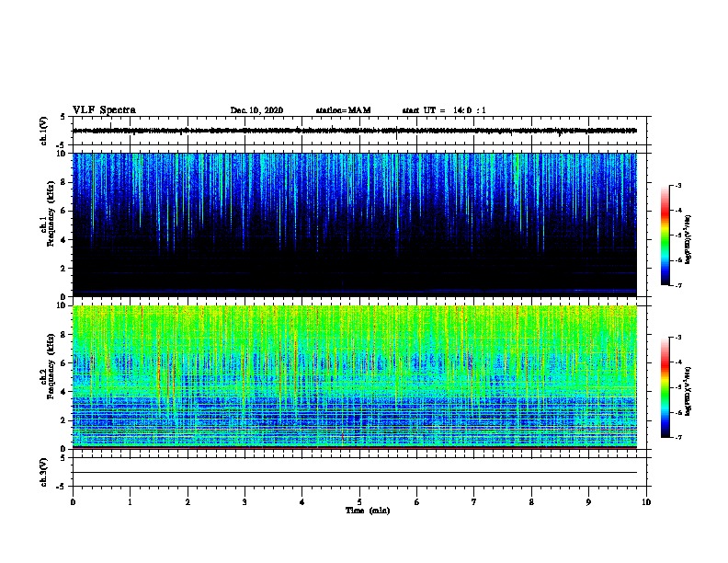Select the "Dec. 10, 2020" date text

[x=256, y=110]
